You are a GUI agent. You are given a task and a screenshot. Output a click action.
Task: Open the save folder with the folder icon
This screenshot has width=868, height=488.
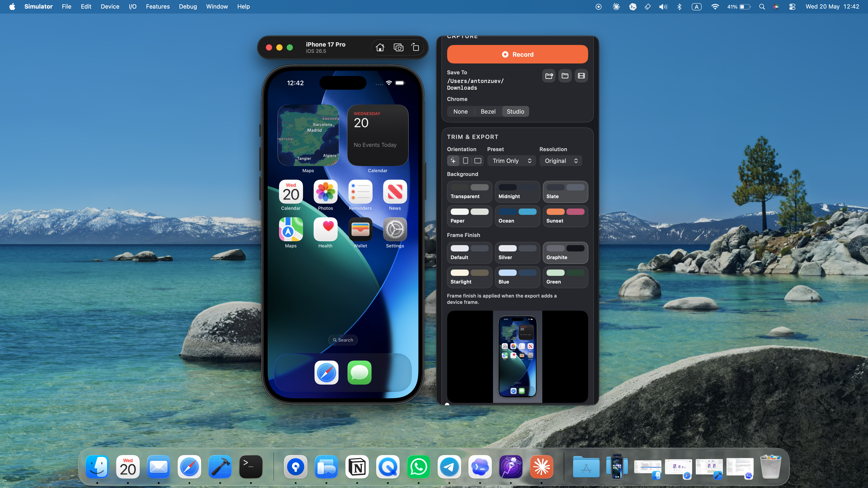(x=565, y=76)
